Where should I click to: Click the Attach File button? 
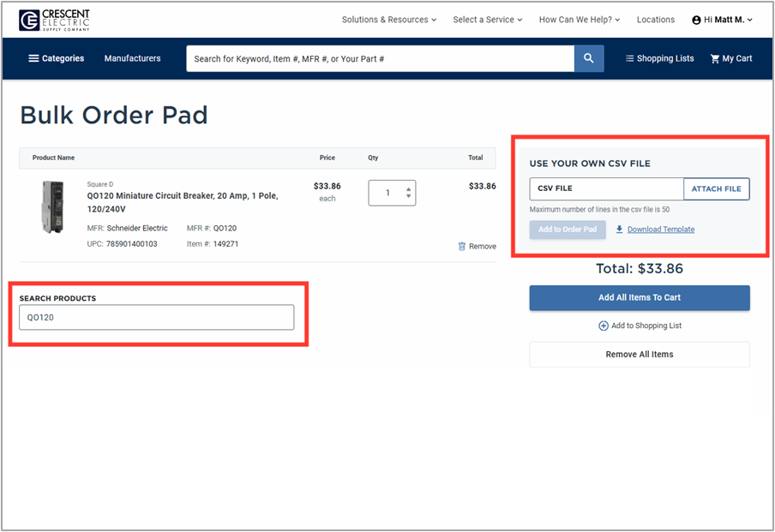pos(716,188)
